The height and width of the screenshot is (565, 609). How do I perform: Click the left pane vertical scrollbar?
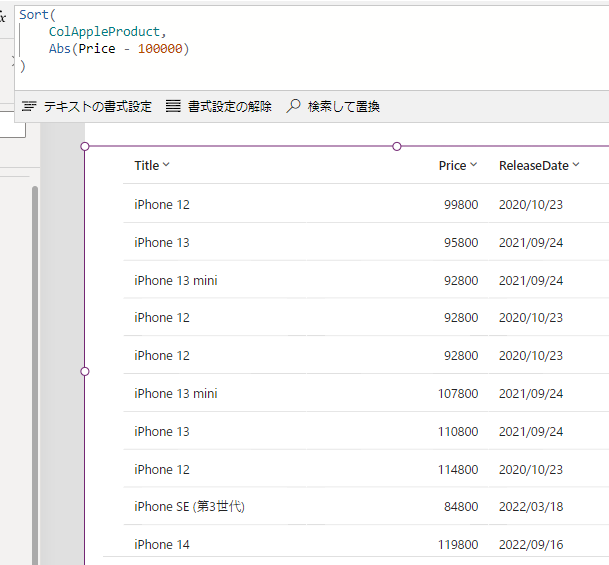coord(35,375)
